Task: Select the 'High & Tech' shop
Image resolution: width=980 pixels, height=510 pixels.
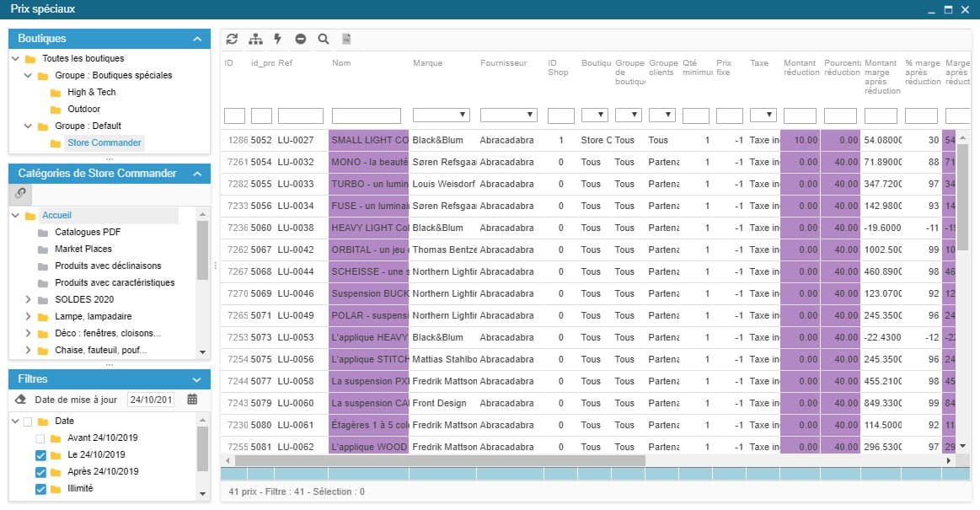Action: 91,93
